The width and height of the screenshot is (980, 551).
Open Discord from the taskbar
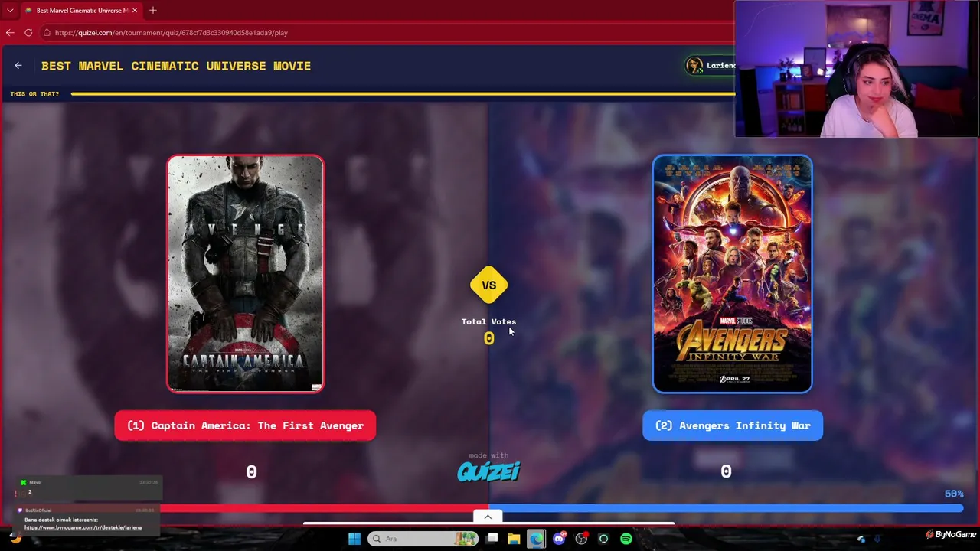pyautogui.click(x=559, y=539)
